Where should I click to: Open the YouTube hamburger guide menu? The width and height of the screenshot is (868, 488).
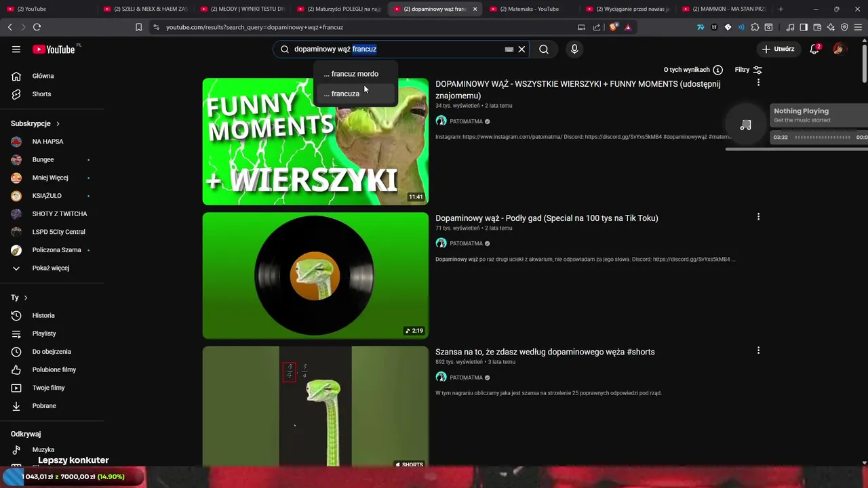(x=16, y=49)
